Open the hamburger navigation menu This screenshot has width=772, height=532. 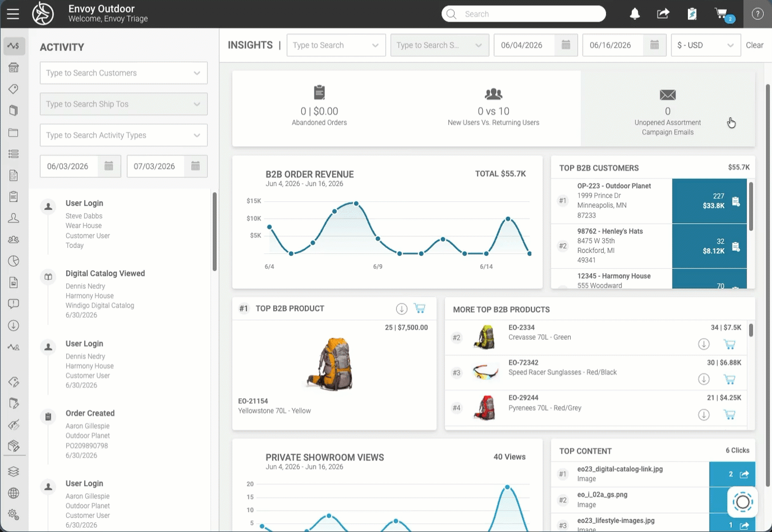coord(13,14)
